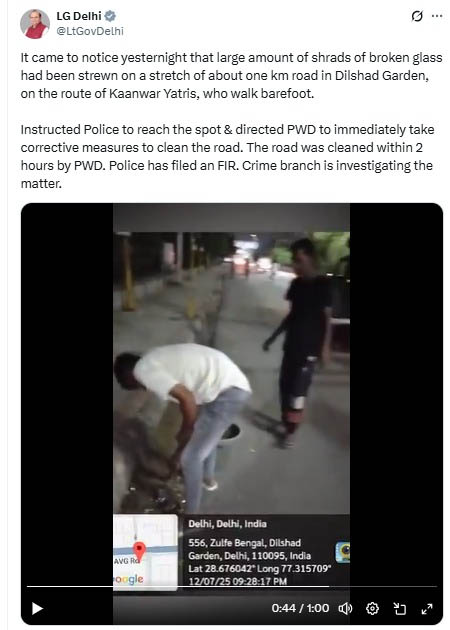The image size is (450, 630).
Task: Click the 0:44 / 1:00 time display
Action: coord(300,608)
